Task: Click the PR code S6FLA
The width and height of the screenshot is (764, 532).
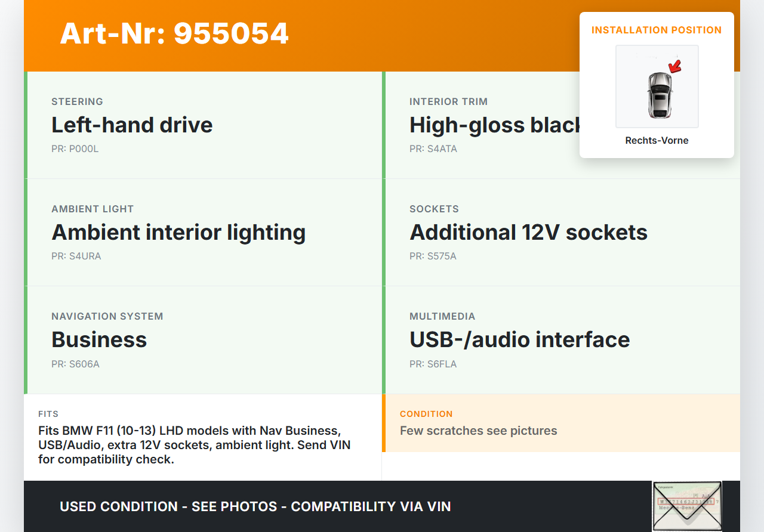Action: 433,364
